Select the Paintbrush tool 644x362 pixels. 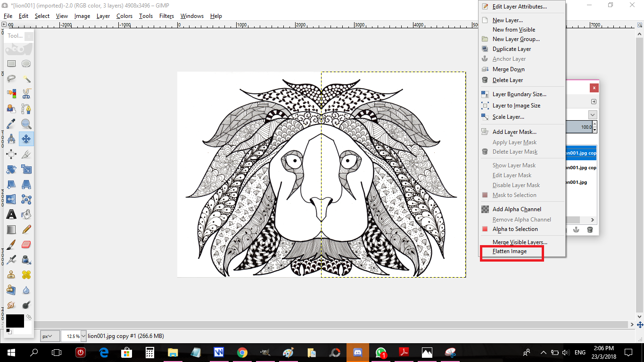[x=11, y=245]
